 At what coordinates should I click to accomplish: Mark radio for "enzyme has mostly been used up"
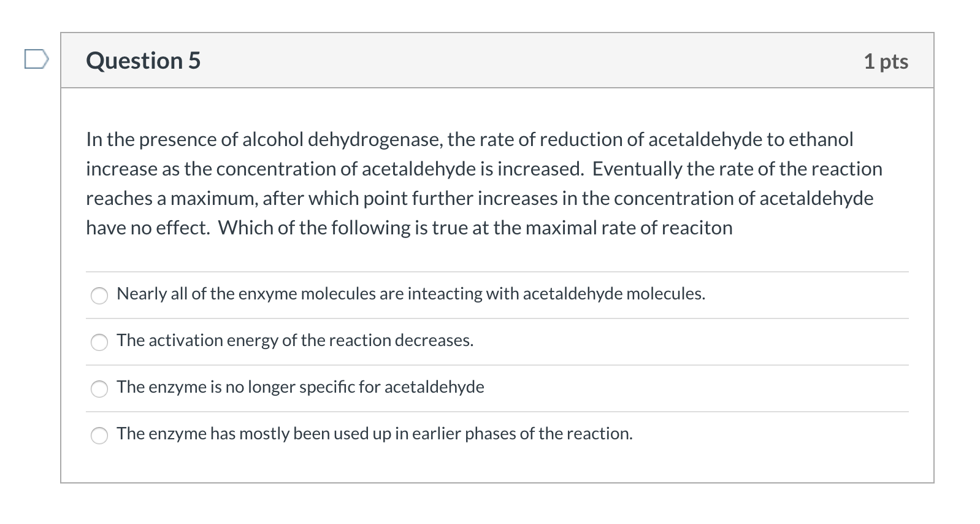99,436
